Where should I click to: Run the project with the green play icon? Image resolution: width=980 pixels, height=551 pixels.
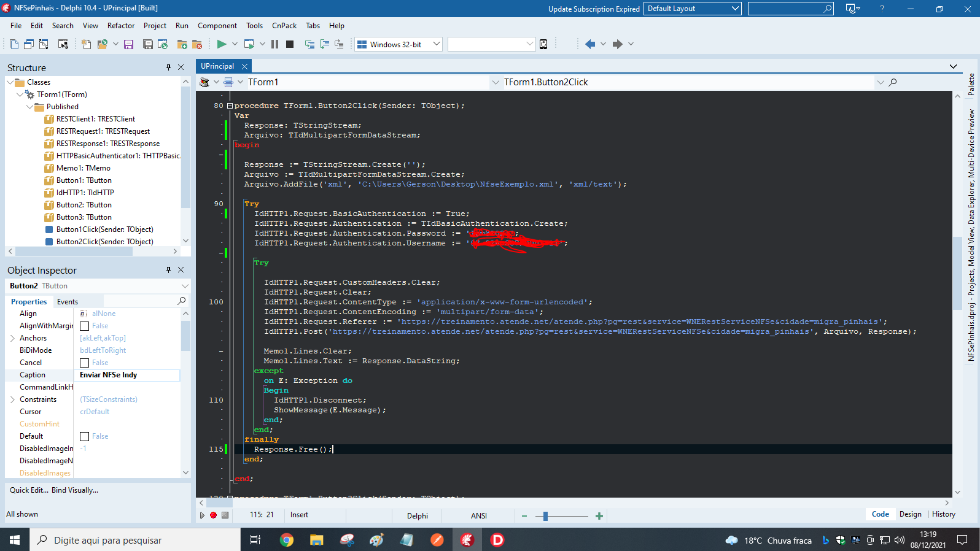point(222,44)
